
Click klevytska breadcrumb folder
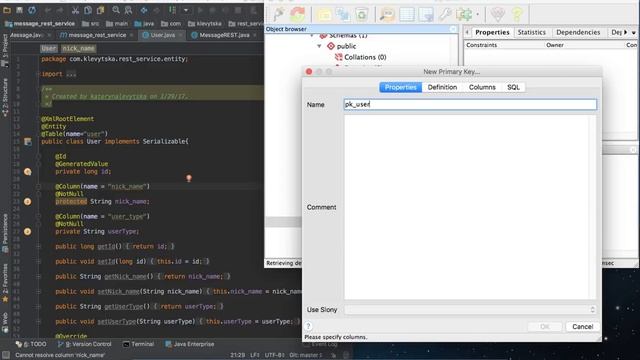click(x=205, y=24)
